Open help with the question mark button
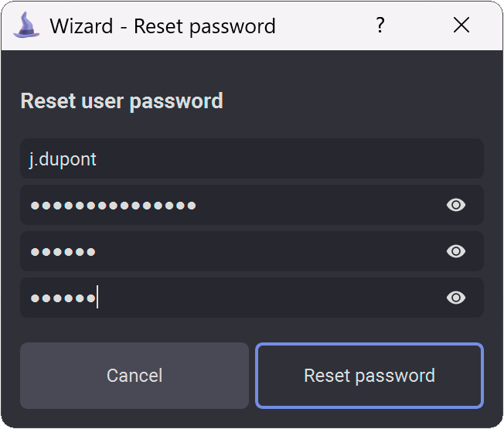 point(380,25)
